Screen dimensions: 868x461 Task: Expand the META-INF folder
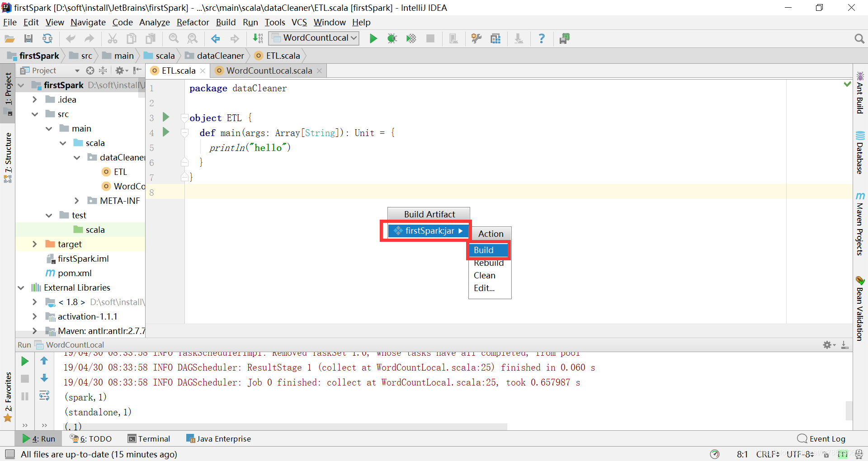(x=77, y=201)
